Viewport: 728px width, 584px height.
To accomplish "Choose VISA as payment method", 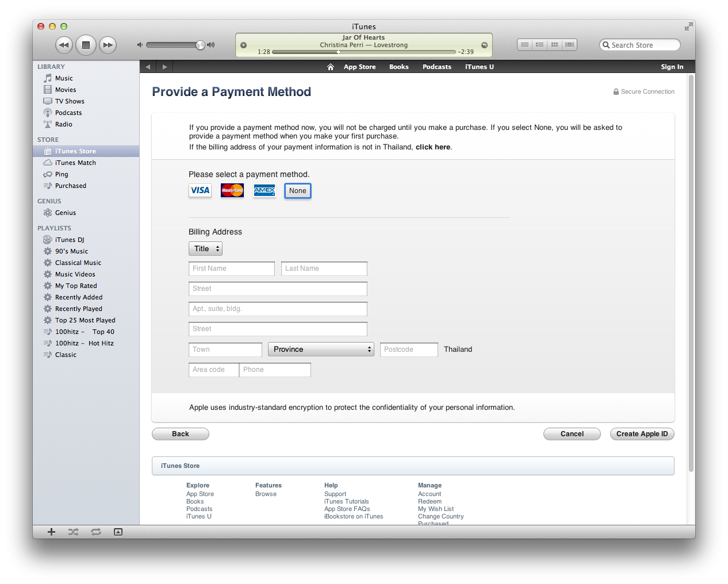I will click(200, 190).
